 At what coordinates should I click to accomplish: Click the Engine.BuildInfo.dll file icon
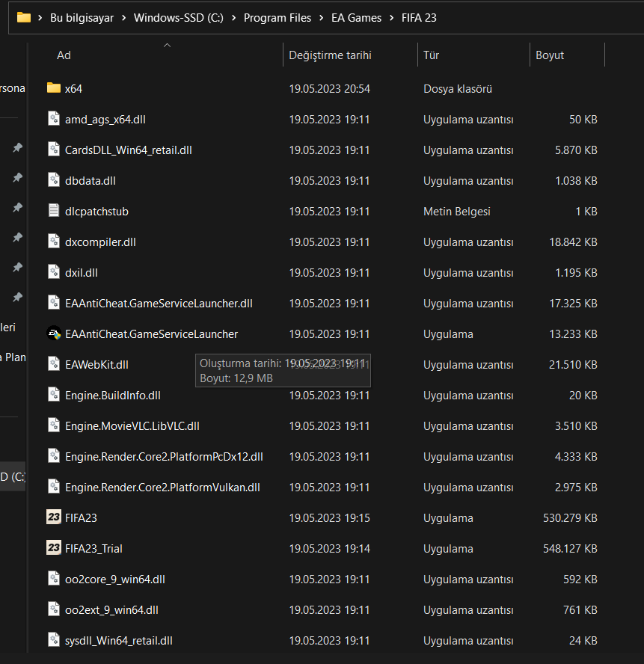click(x=54, y=395)
